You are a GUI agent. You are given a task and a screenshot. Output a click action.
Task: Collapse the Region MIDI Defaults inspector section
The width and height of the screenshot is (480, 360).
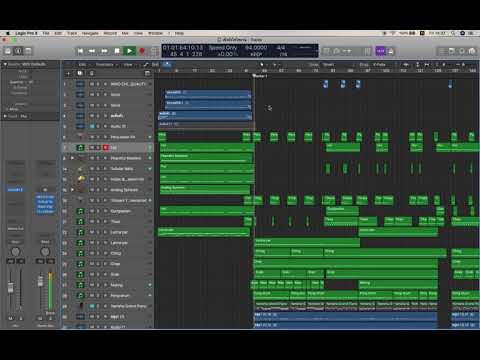tap(5, 64)
